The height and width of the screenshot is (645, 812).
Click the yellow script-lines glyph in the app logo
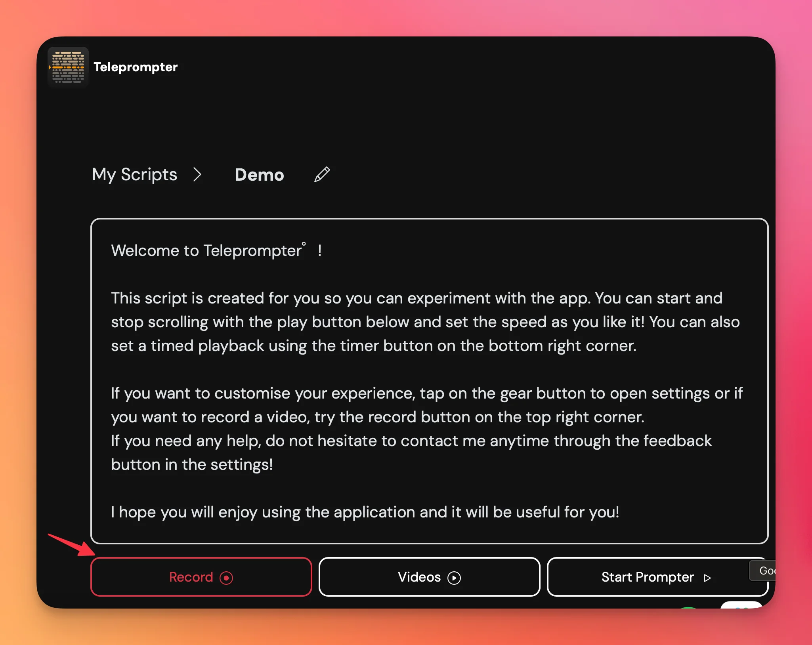[68, 67]
